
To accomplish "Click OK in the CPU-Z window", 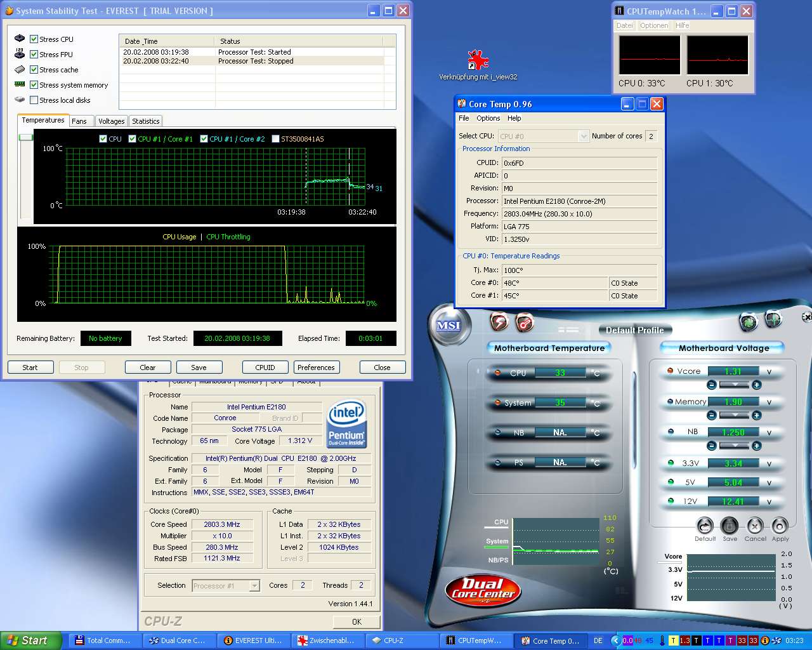I will pyautogui.click(x=357, y=621).
